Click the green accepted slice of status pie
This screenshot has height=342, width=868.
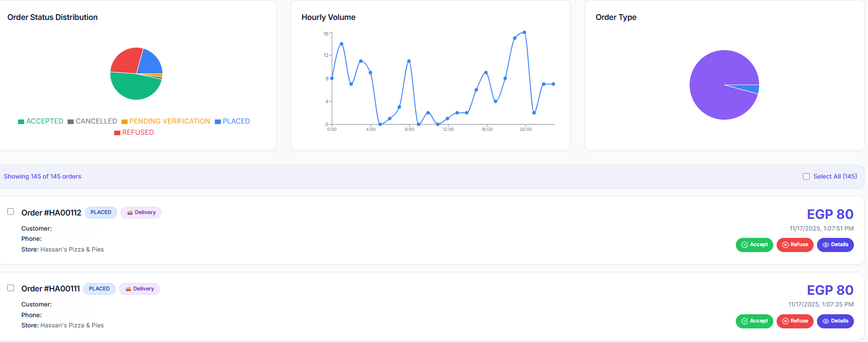(135, 88)
